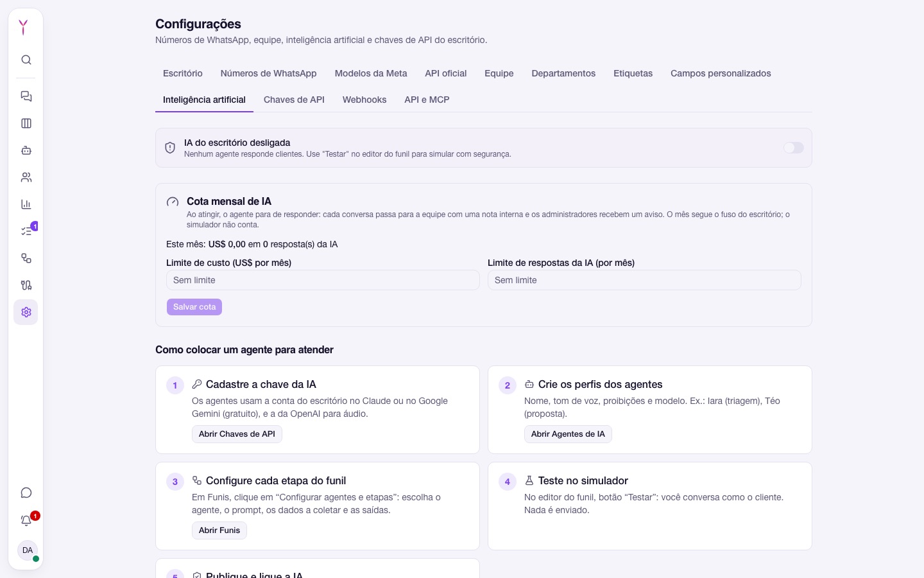This screenshot has width=924, height=578.
Task: Select the Etiquetas tab
Action: 633,73
